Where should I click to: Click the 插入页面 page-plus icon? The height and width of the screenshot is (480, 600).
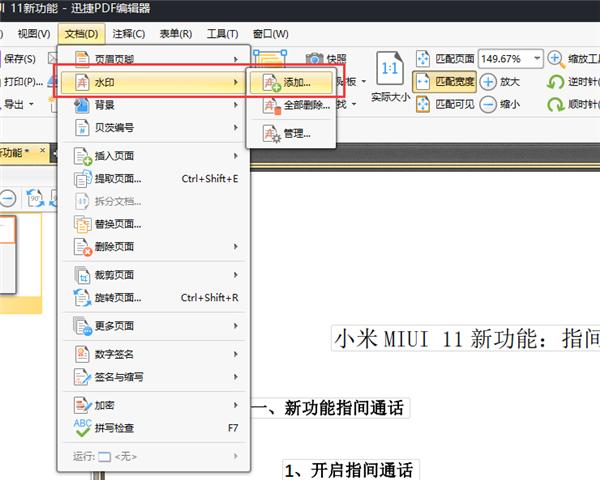pos(83,156)
